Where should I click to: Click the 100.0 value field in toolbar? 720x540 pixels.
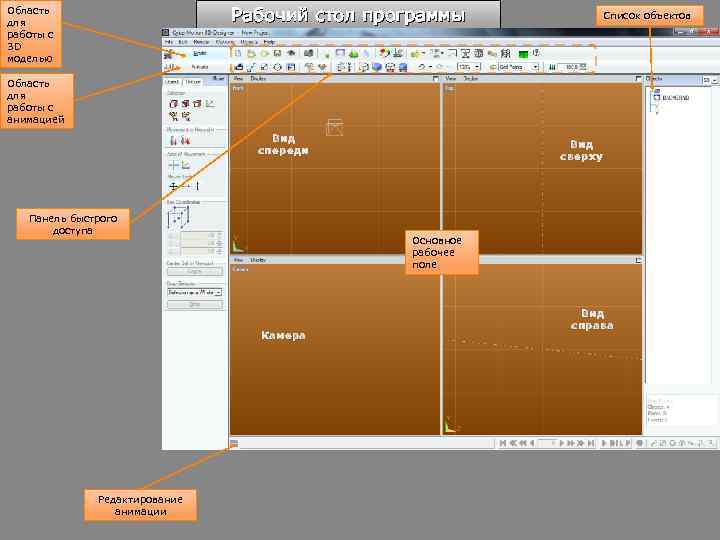tap(572, 68)
